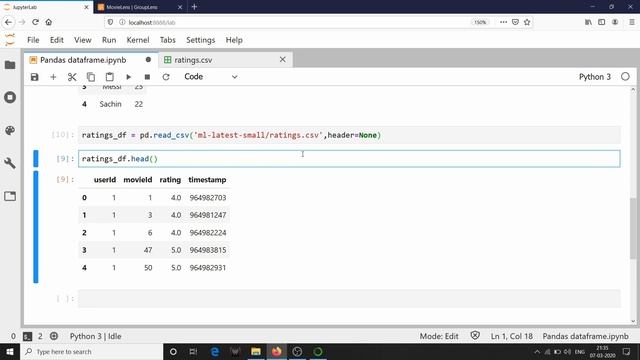This screenshot has height=360, width=640.
Task: Go back with browser back arrow
Action: [8, 22]
